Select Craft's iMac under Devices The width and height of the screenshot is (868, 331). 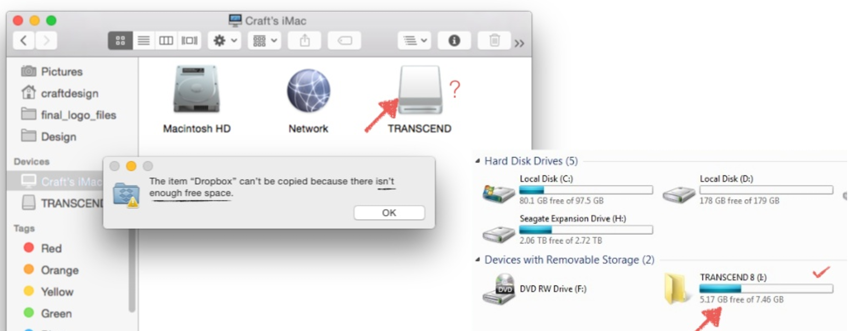[56, 181]
